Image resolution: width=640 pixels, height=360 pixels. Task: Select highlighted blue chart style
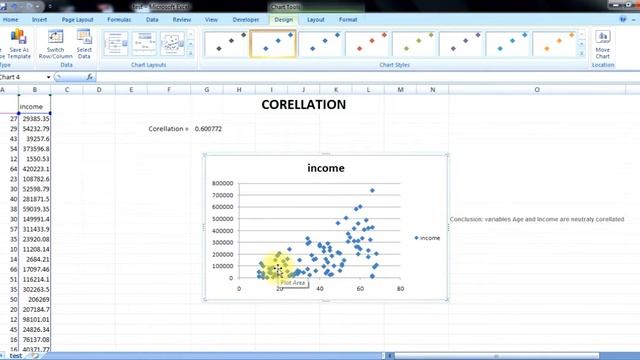click(x=273, y=43)
